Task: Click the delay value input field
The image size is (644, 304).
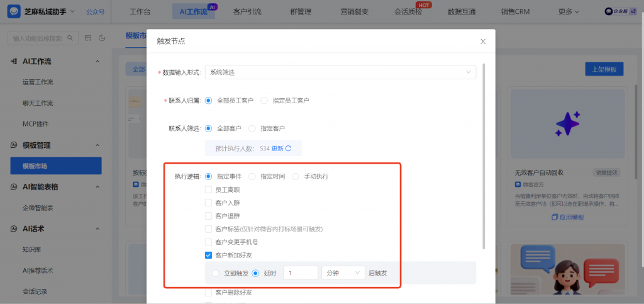Action: click(x=301, y=273)
